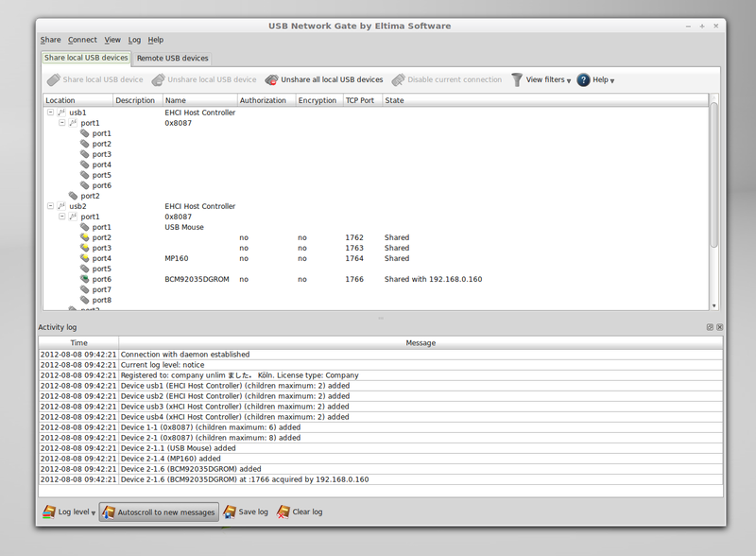Click the device tree scroll down arrow
Image resolution: width=756 pixels, height=556 pixels.
714,306
